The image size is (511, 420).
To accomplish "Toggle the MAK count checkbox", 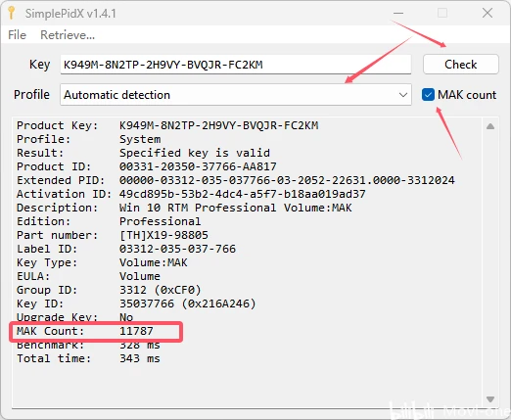I will (x=428, y=95).
